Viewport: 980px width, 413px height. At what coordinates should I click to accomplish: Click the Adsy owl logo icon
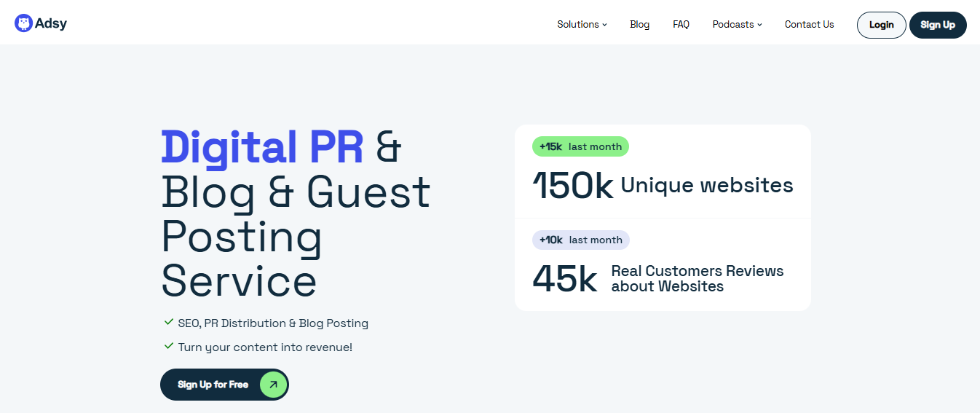23,23
